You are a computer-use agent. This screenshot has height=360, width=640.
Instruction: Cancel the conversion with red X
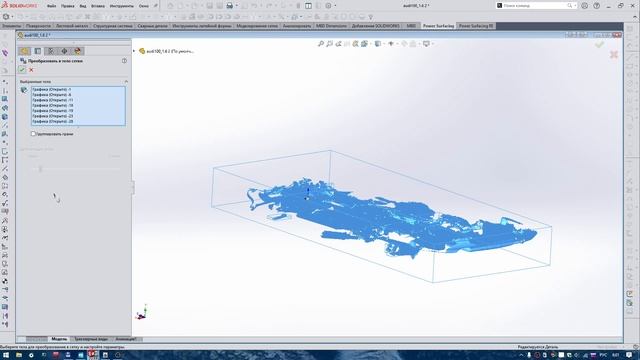[x=31, y=70]
